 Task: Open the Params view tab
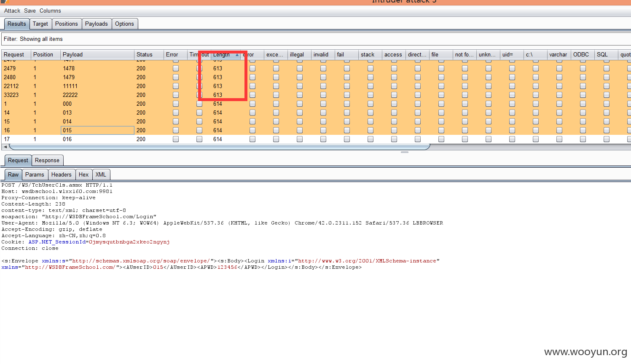point(35,175)
